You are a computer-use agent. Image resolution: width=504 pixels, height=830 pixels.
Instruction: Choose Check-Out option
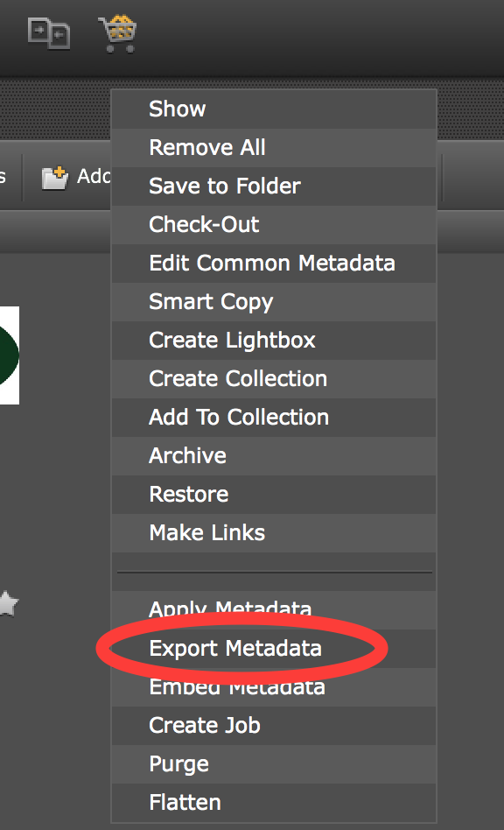(273, 225)
